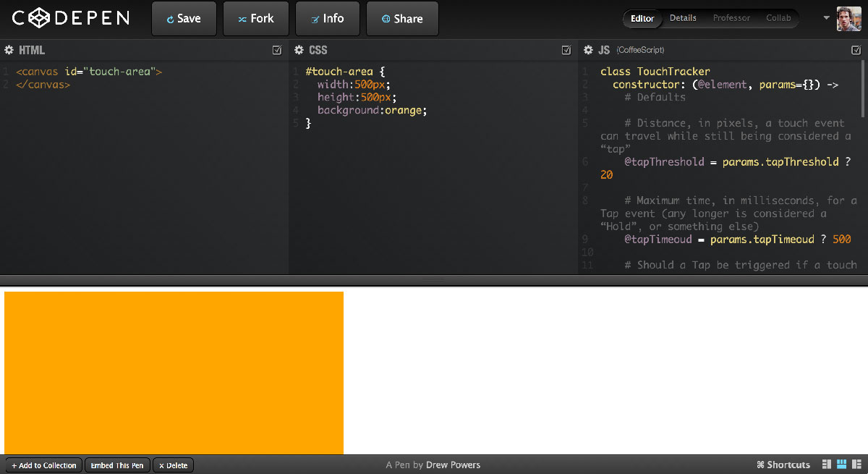This screenshot has height=474, width=868.
Task: Toggle the HTML panel checkbox
Action: (276, 50)
